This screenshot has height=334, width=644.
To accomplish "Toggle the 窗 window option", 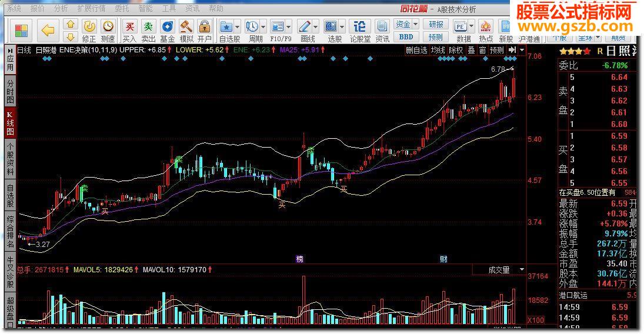I will [x=483, y=50].
